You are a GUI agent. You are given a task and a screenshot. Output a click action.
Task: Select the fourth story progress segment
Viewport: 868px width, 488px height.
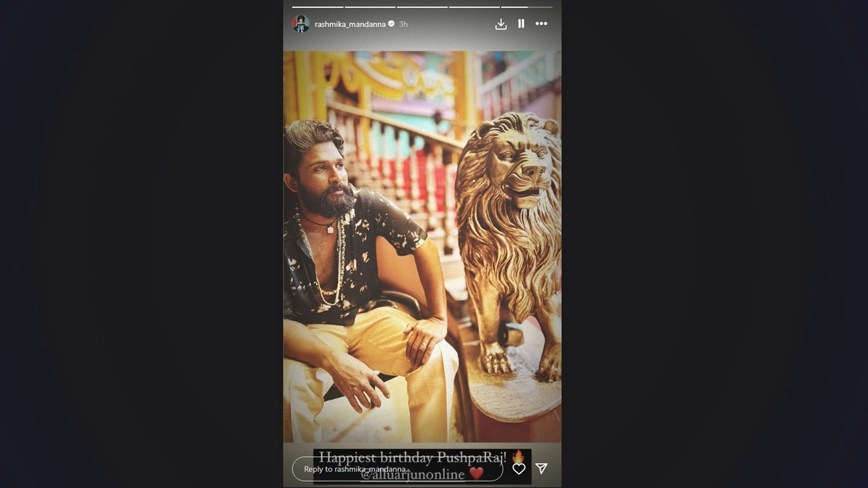[475, 7]
